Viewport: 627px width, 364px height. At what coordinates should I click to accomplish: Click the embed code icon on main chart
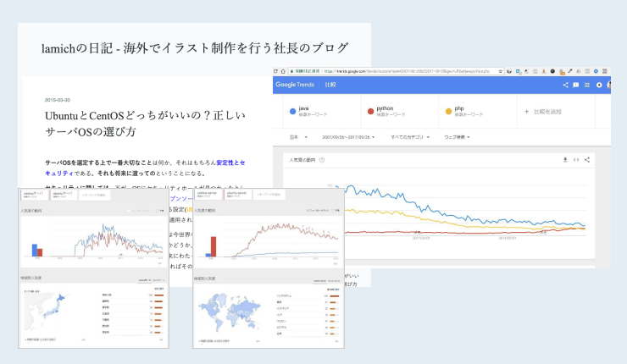point(576,160)
